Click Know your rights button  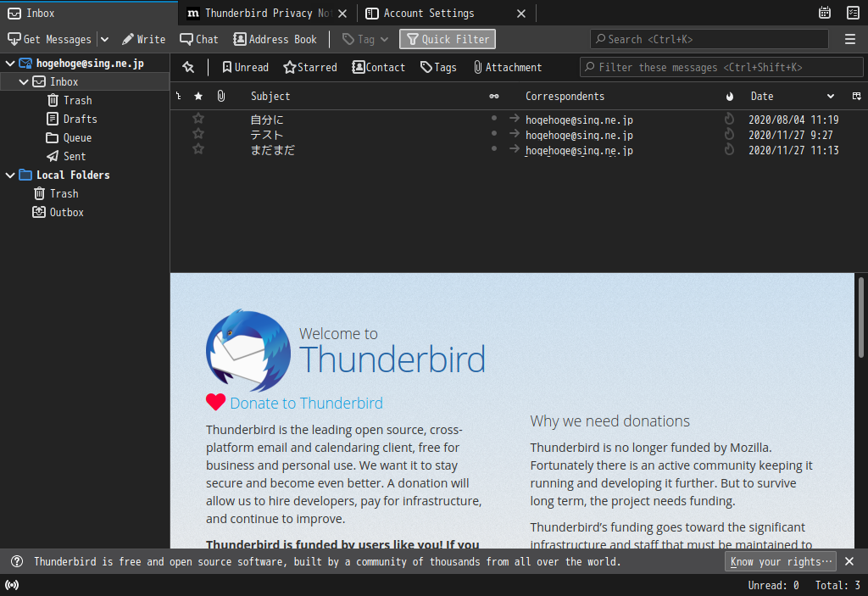point(781,561)
